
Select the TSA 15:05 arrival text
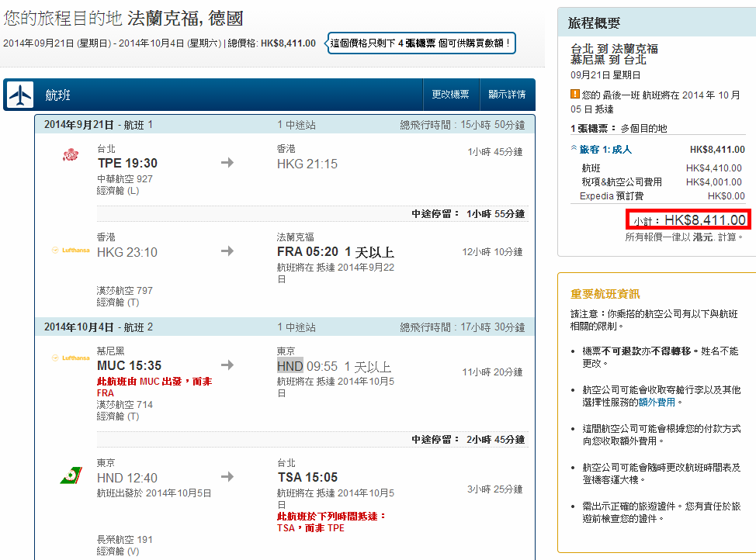point(307,477)
